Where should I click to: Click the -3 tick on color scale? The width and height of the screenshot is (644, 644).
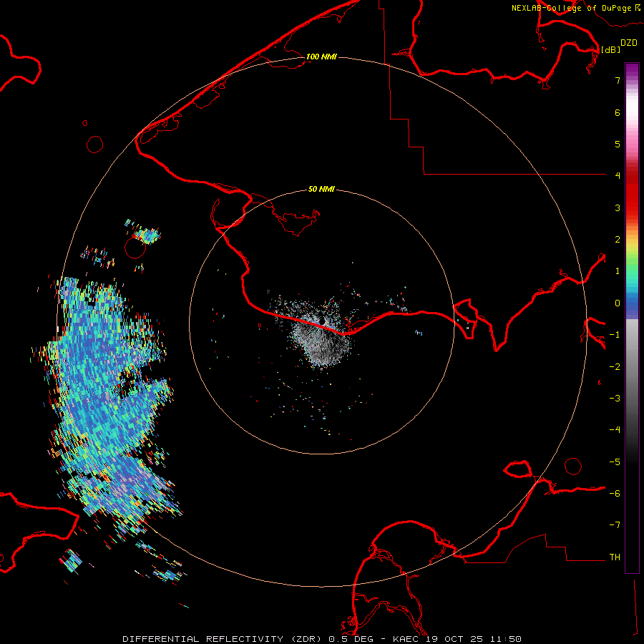point(615,399)
